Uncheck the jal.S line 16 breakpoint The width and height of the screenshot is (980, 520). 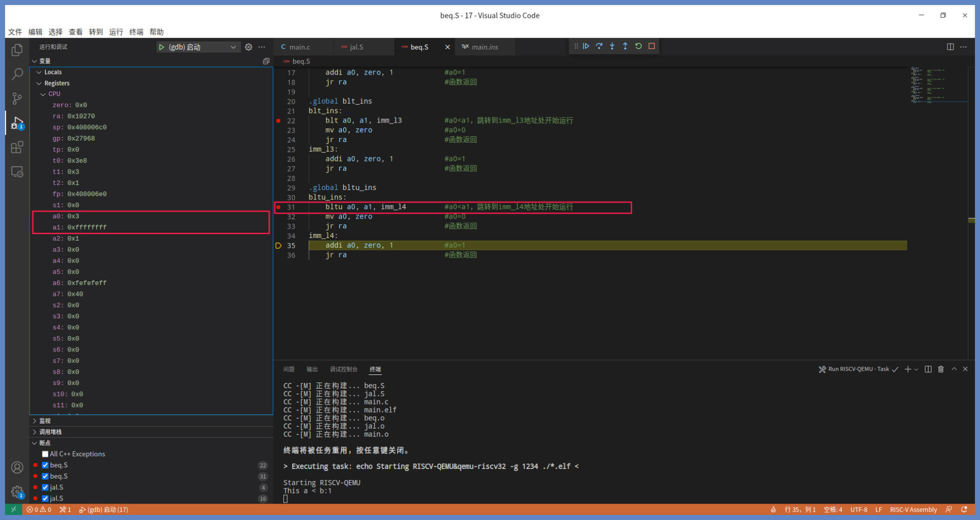coord(45,499)
